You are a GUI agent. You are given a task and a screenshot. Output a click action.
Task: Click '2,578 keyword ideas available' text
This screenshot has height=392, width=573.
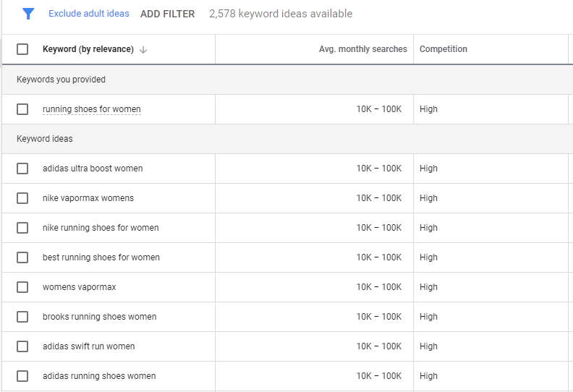tap(281, 14)
